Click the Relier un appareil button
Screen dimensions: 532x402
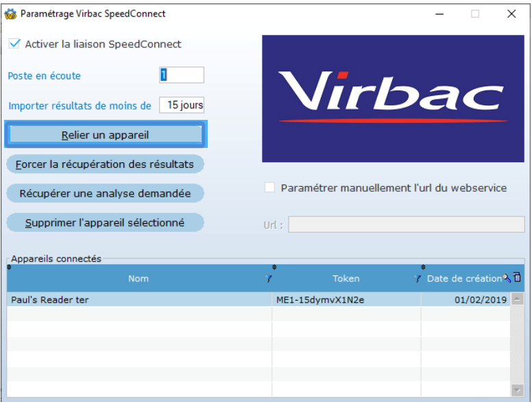[x=106, y=134]
